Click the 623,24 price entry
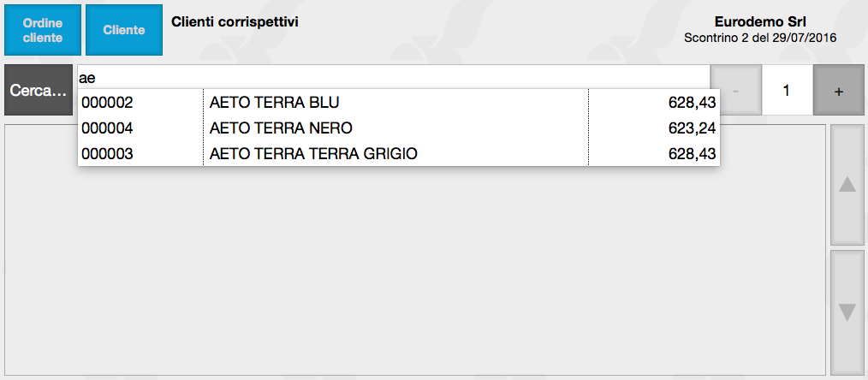 coord(692,128)
